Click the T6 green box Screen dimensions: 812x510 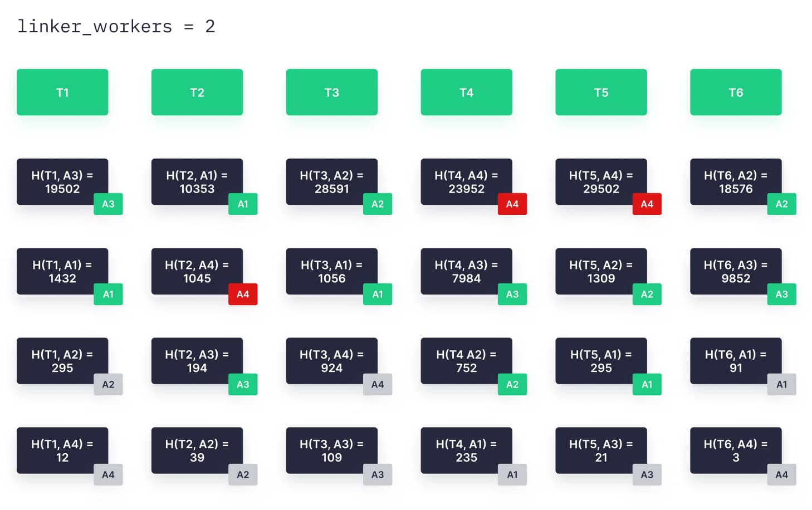pos(736,92)
